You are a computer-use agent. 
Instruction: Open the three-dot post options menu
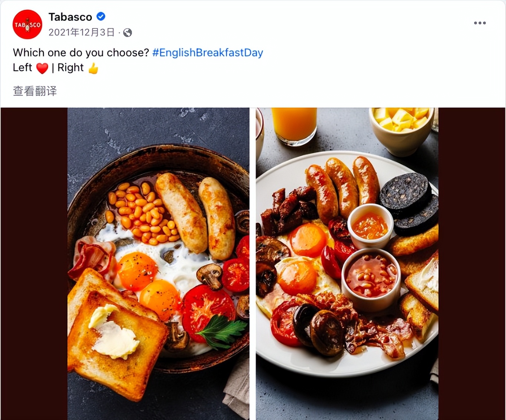pos(480,23)
